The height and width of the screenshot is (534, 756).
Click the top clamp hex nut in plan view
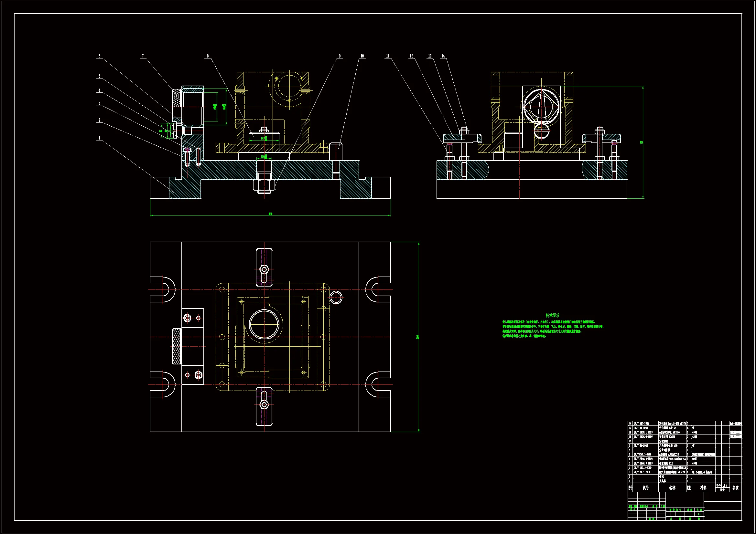click(264, 270)
